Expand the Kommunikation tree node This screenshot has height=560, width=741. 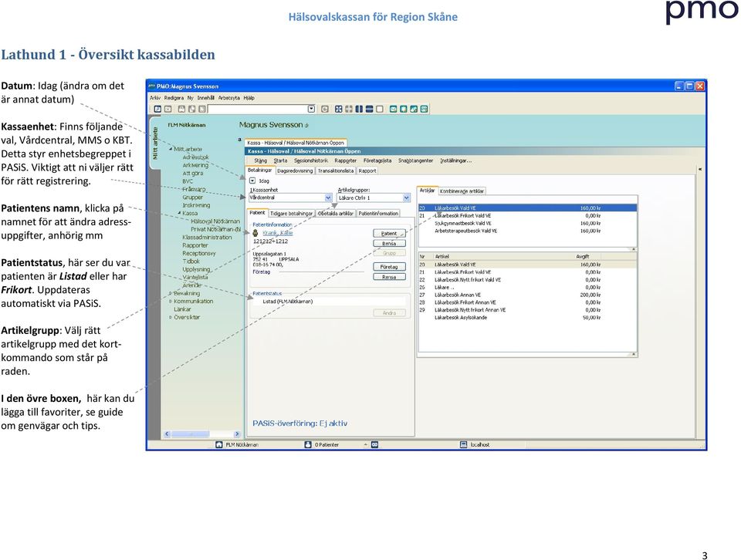pos(171,302)
